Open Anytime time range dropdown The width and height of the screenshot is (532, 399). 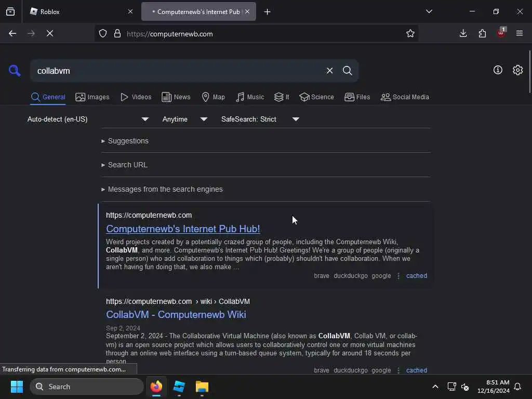pyautogui.click(x=184, y=119)
